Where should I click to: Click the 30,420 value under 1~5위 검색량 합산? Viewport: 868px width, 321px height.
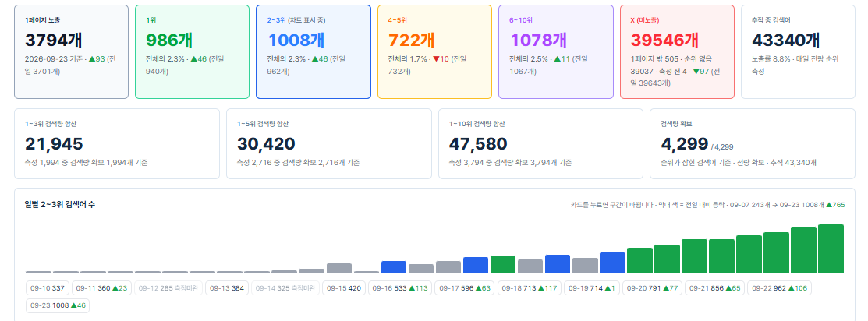click(266, 144)
